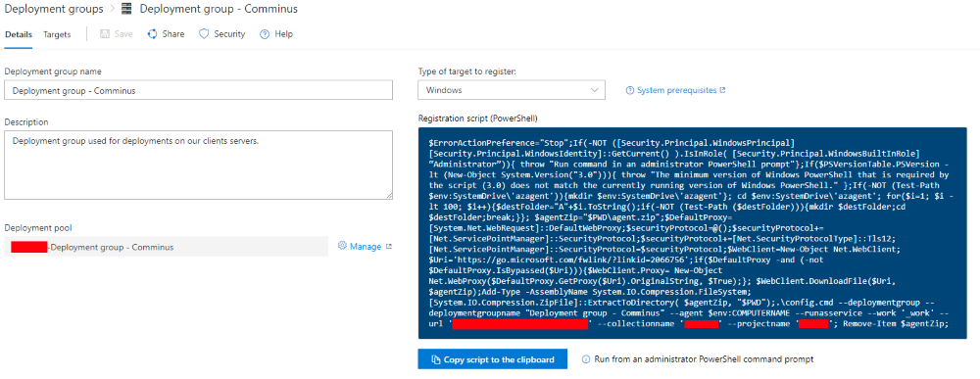Click the Save button label
This screenshot has width=980, height=379.
[x=123, y=34]
